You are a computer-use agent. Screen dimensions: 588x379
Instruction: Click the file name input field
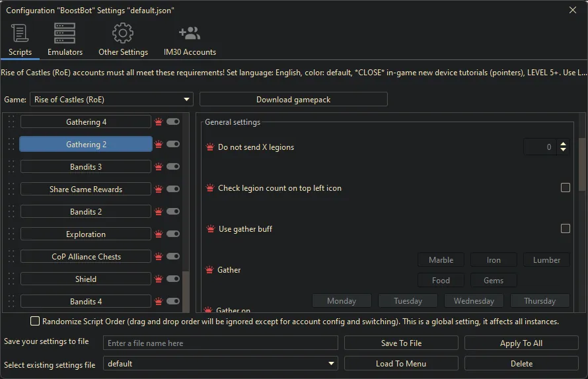[221, 343]
